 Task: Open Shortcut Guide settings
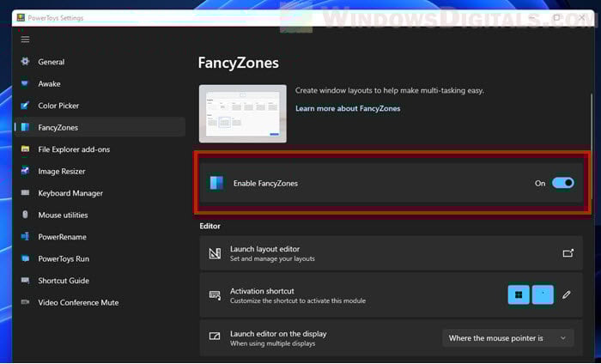pyautogui.click(x=100, y=280)
